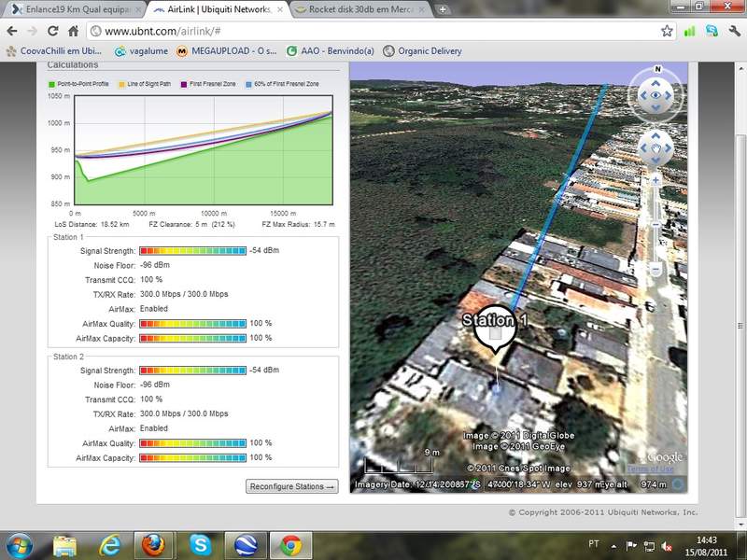Viewport: 747px width, 560px height.
Task: Close the Rocket disk 30db tab
Action: (x=422, y=9)
